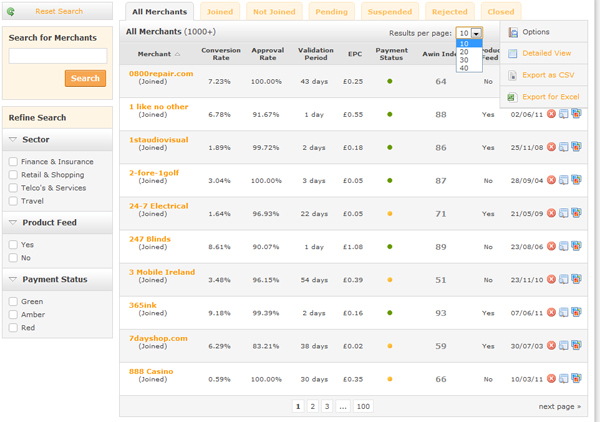Go to page 2 of results
The width and height of the screenshot is (600, 422).
coord(313,406)
